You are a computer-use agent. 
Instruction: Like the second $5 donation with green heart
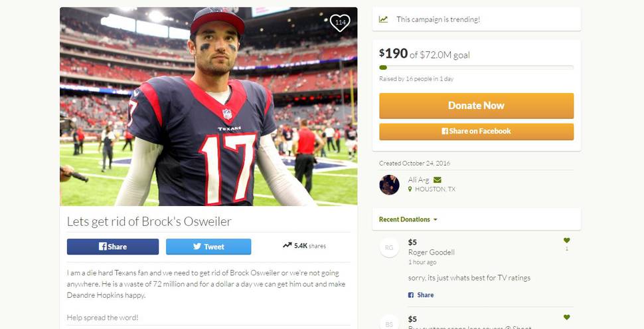coord(567,317)
